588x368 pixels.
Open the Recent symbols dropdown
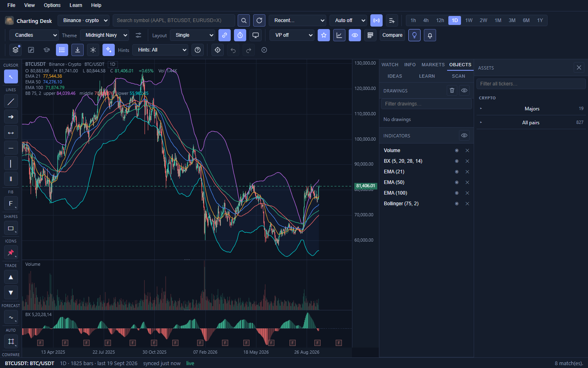297,20
